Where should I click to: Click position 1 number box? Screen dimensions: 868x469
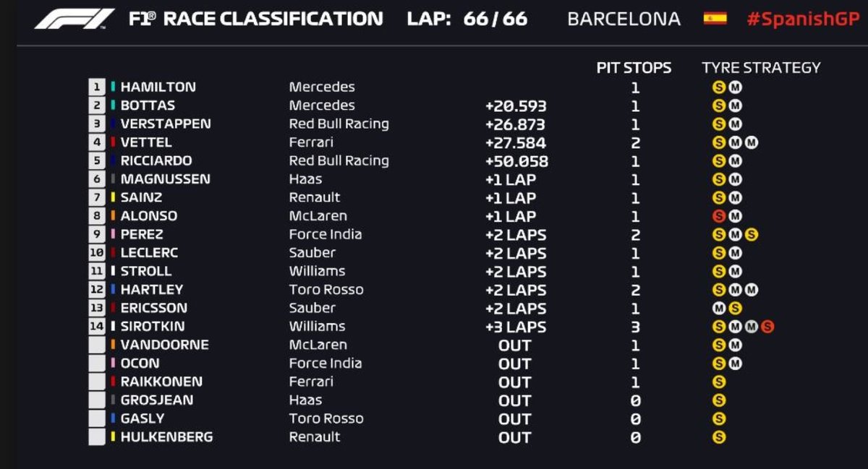(97, 87)
